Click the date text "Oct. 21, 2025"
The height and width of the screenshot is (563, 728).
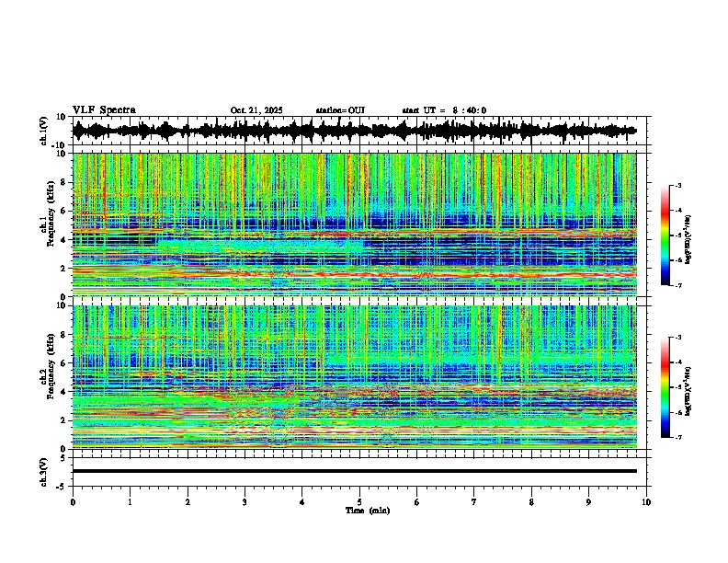[256, 110]
